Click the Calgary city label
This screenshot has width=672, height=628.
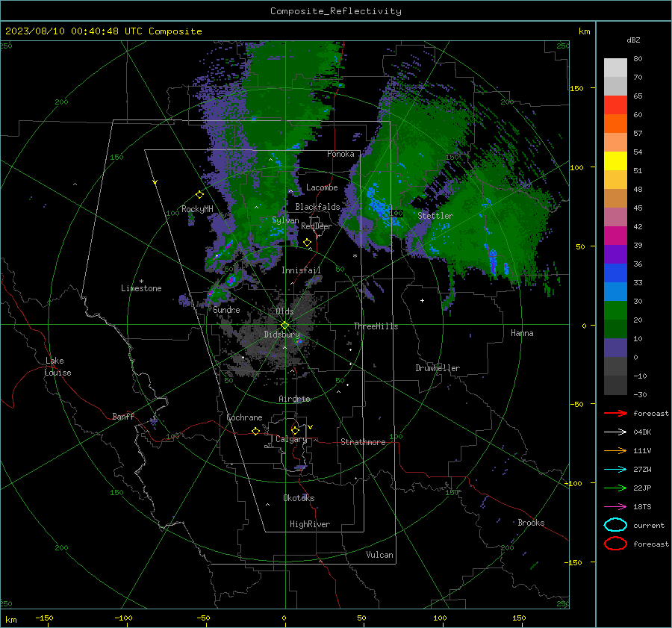[x=291, y=439]
